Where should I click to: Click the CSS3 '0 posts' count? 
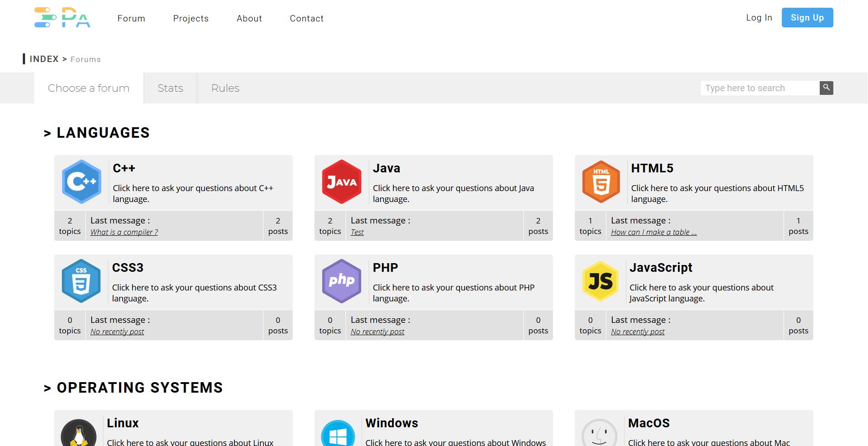[278, 325]
